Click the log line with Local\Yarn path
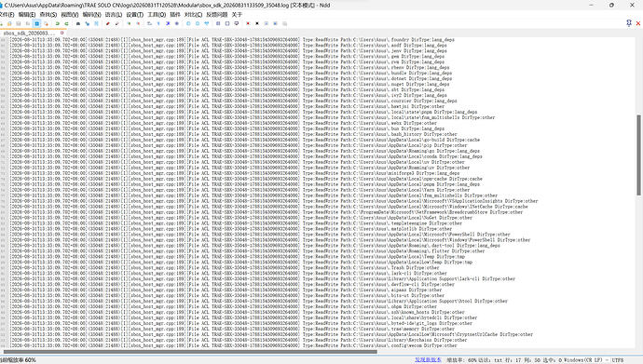643x364 pixels. [239, 190]
